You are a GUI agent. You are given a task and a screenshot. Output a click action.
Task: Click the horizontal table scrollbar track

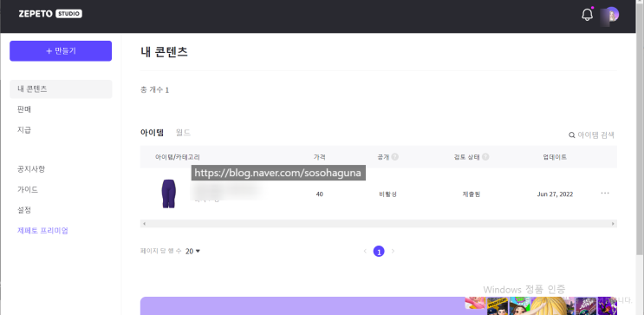point(378,224)
